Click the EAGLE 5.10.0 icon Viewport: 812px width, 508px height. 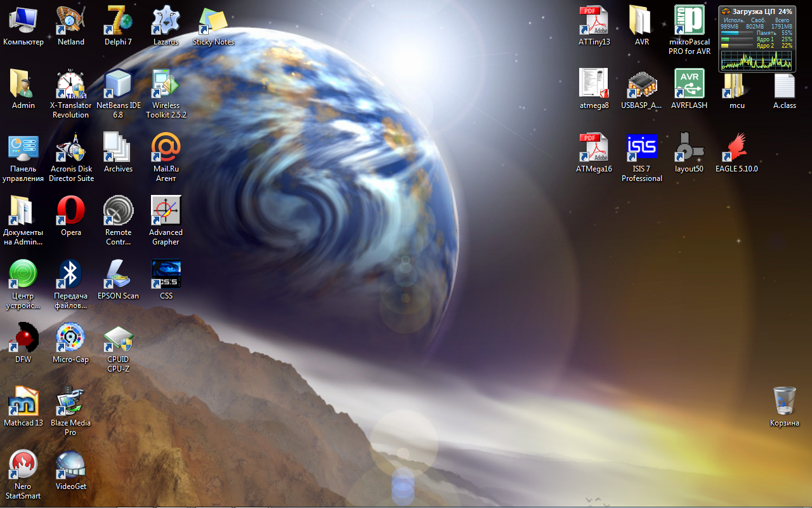click(x=736, y=148)
